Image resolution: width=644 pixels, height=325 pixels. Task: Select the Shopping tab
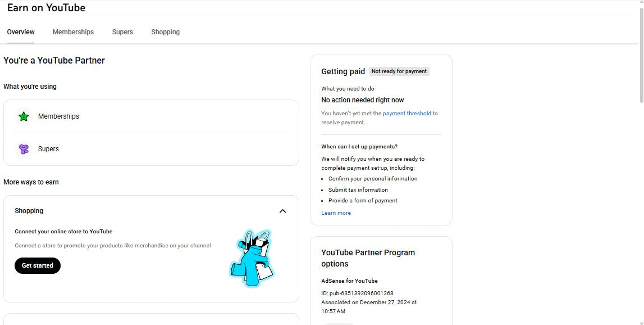(x=165, y=32)
